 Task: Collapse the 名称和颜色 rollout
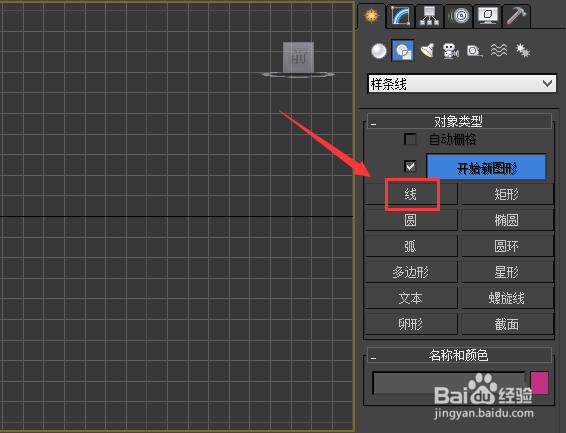[459, 355]
